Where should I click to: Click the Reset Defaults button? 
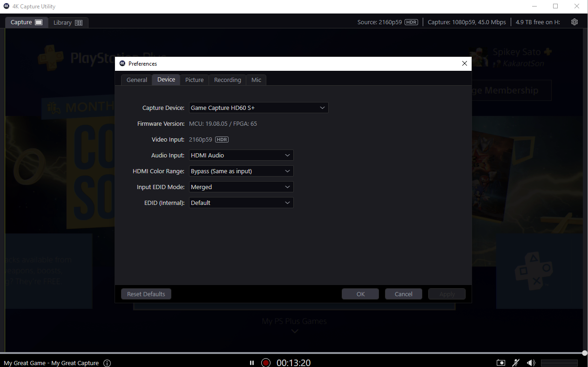click(x=146, y=294)
